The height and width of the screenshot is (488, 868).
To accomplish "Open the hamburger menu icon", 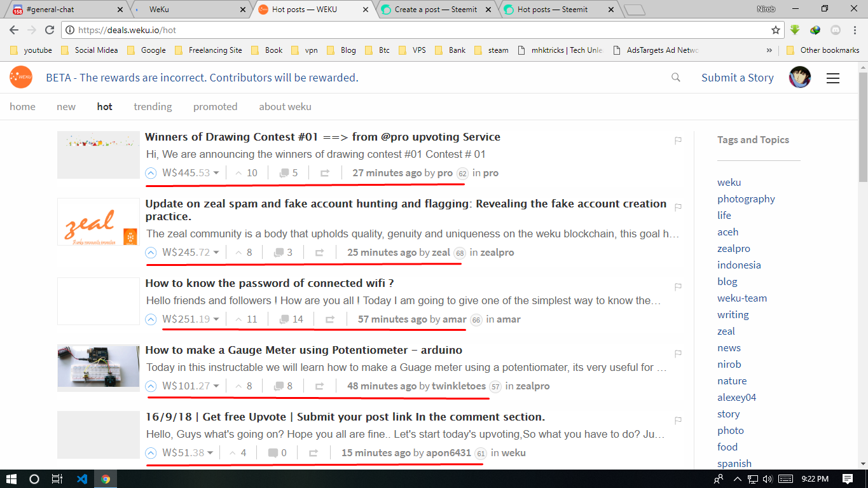I will click(833, 78).
